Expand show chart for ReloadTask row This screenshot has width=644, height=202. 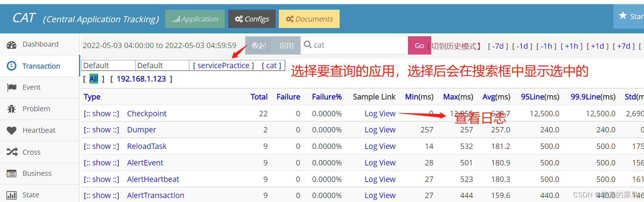pyautogui.click(x=101, y=146)
